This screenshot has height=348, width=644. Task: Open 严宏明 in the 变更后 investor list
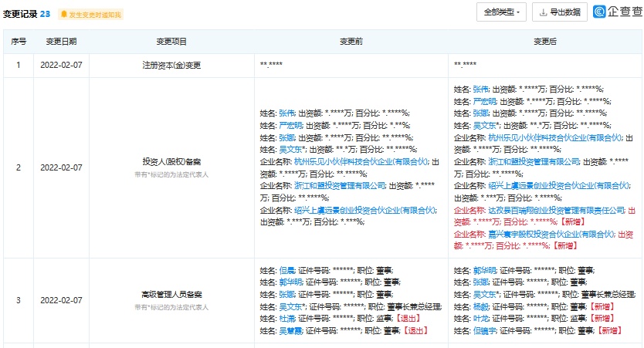(483, 101)
